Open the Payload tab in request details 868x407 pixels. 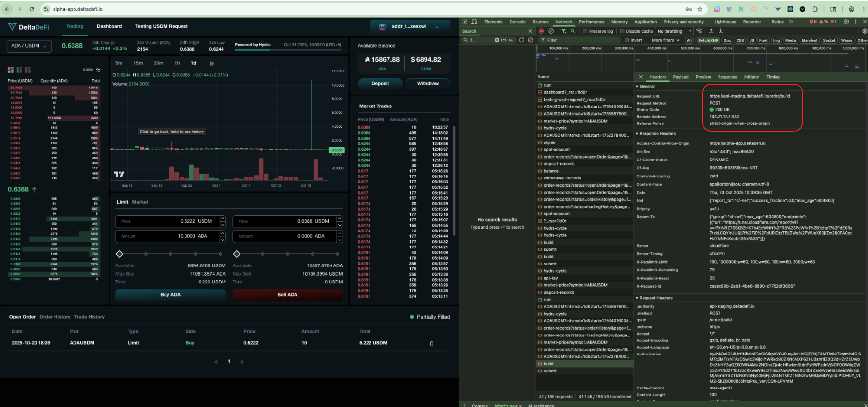(x=681, y=77)
